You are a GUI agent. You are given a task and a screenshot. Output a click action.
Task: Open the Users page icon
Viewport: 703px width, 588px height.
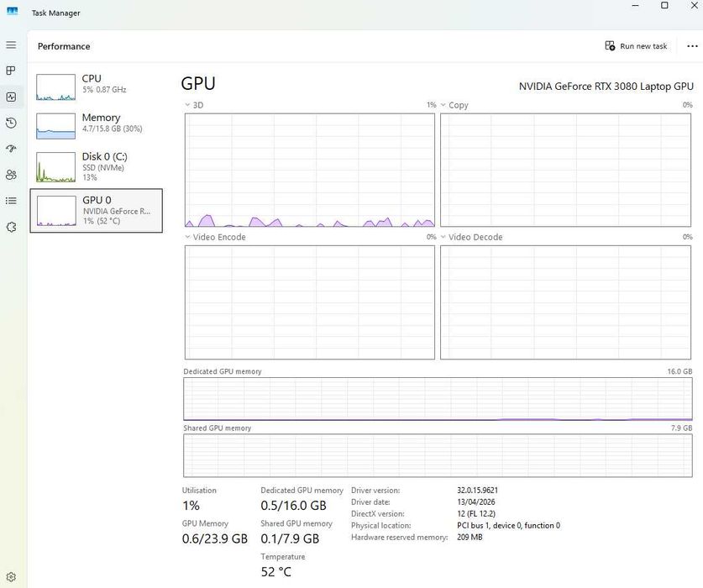pos(11,175)
